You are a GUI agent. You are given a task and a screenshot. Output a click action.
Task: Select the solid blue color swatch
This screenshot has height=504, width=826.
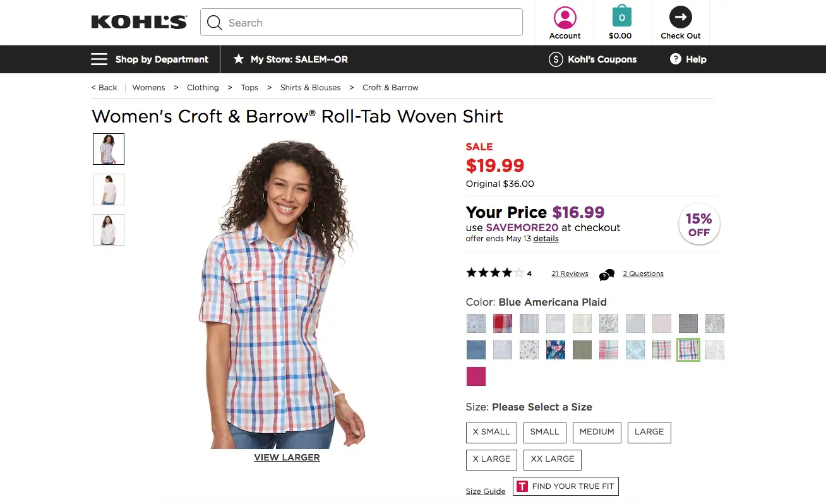tap(476, 350)
